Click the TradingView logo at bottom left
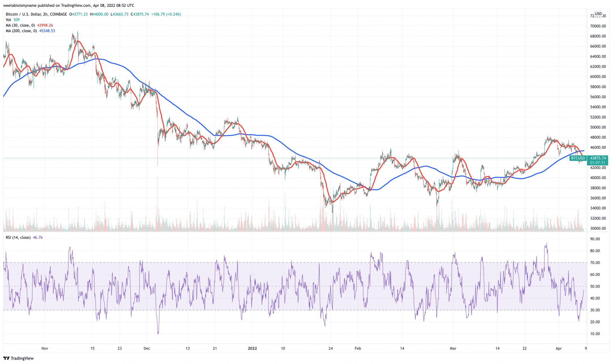 click(19, 358)
